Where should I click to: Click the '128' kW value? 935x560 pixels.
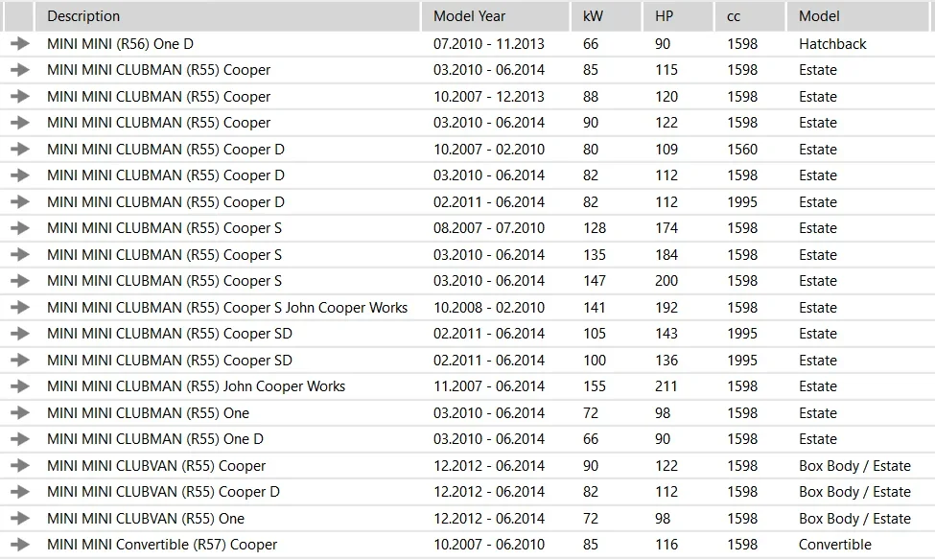coord(595,228)
